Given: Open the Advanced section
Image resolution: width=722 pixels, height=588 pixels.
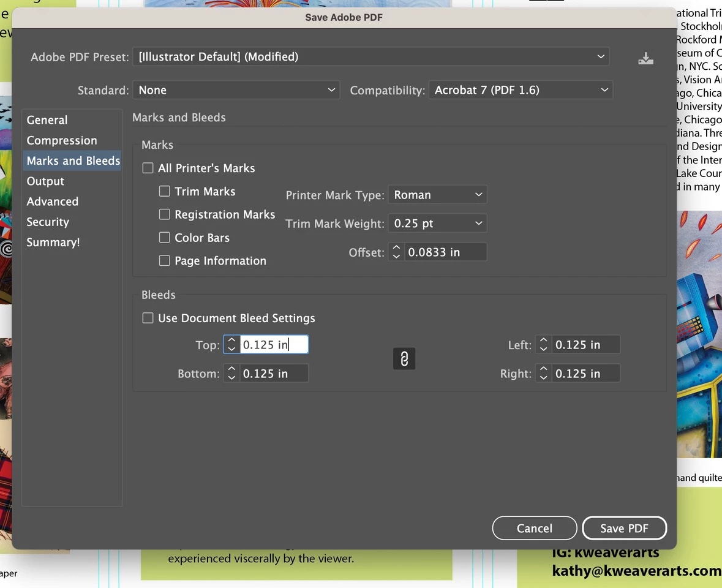Looking at the screenshot, I should tap(72, 202).
